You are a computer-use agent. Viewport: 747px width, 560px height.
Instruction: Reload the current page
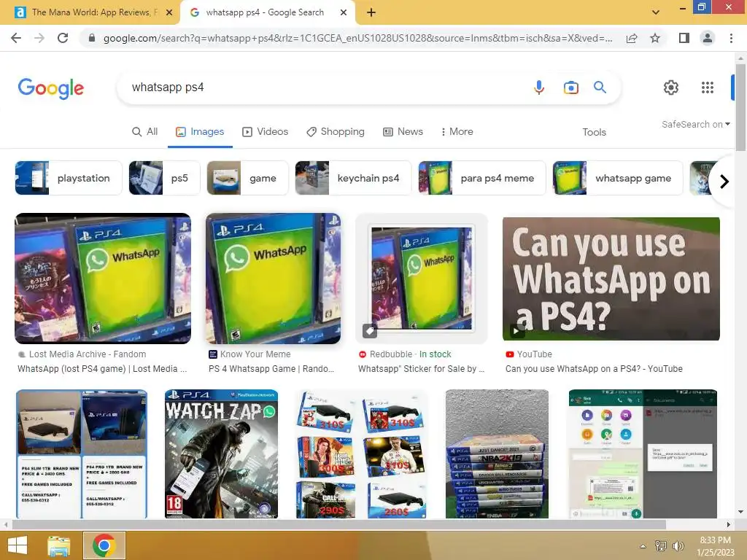[x=63, y=38]
